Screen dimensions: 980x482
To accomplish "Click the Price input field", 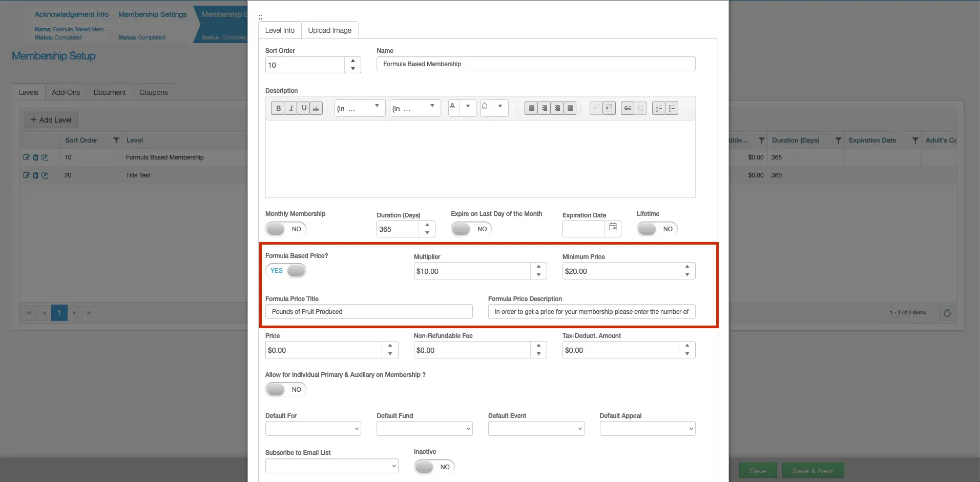I will [x=324, y=350].
